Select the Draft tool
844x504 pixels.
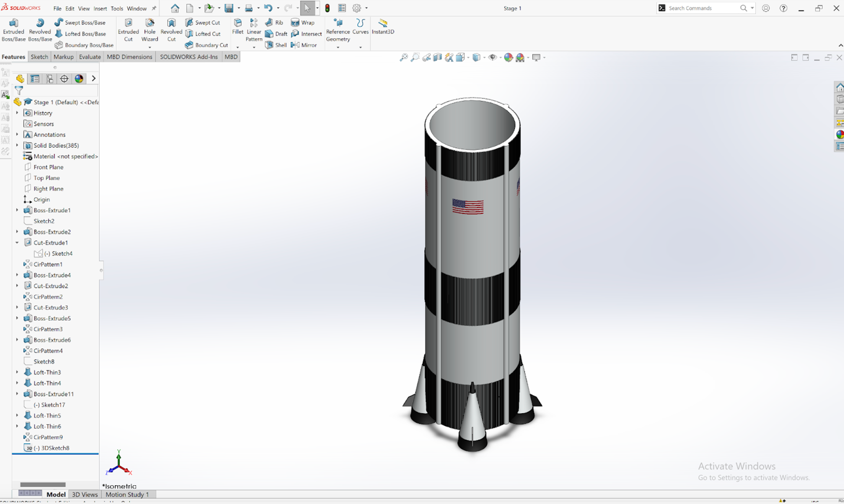point(276,34)
